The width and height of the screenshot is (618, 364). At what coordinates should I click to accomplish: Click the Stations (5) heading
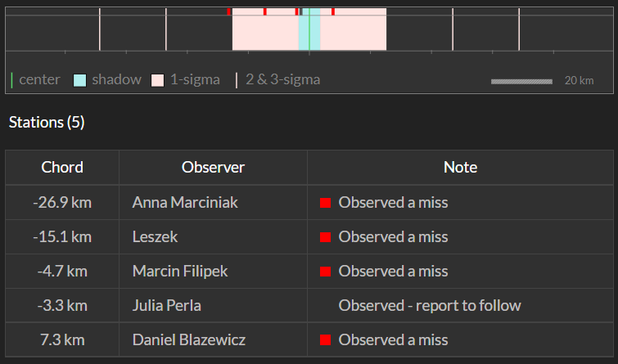[x=47, y=123]
